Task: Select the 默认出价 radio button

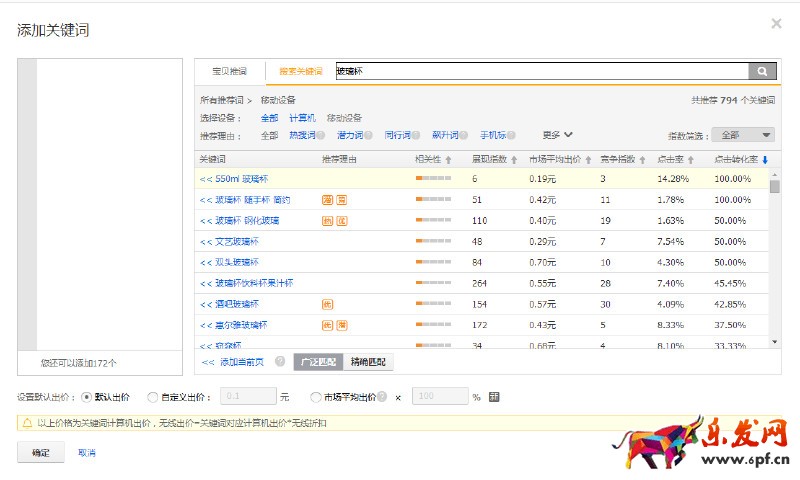Action: 86,397
